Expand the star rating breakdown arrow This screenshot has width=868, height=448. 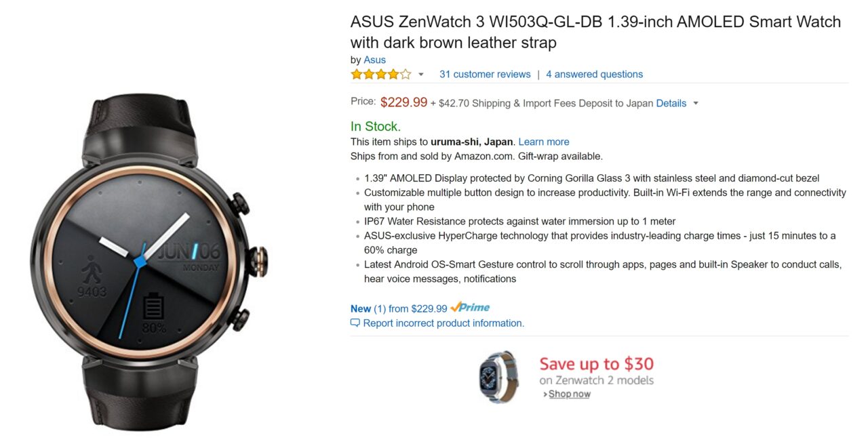coord(421,75)
